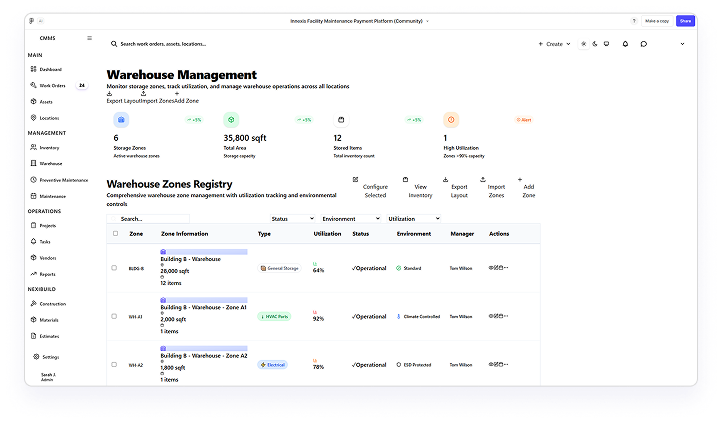
Task: Select the light mode sun icon
Action: [583, 44]
